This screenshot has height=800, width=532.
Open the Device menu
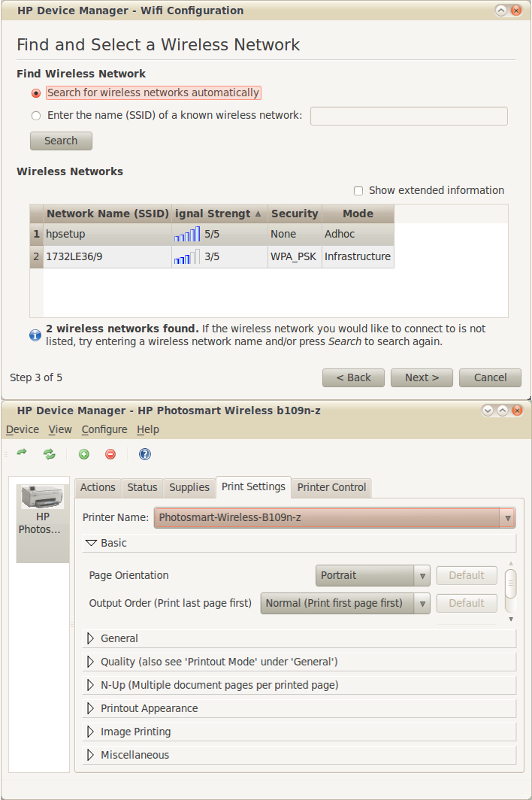coord(23,429)
